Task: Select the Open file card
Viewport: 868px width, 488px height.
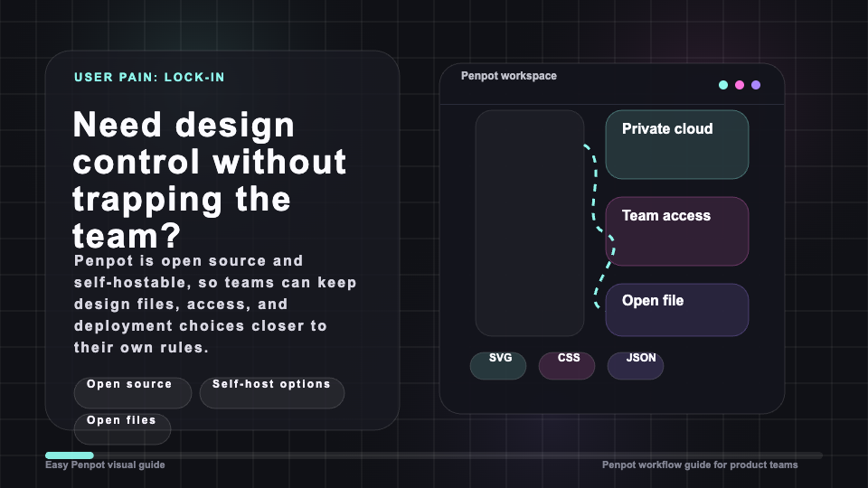Action: point(677,310)
